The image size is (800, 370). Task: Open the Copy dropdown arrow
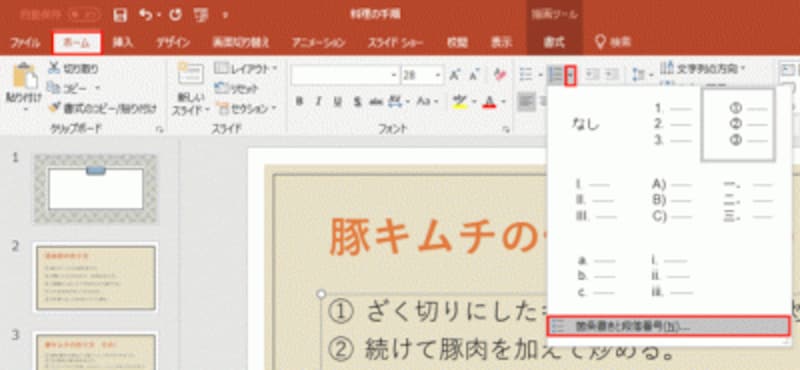pyautogui.click(x=97, y=88)
